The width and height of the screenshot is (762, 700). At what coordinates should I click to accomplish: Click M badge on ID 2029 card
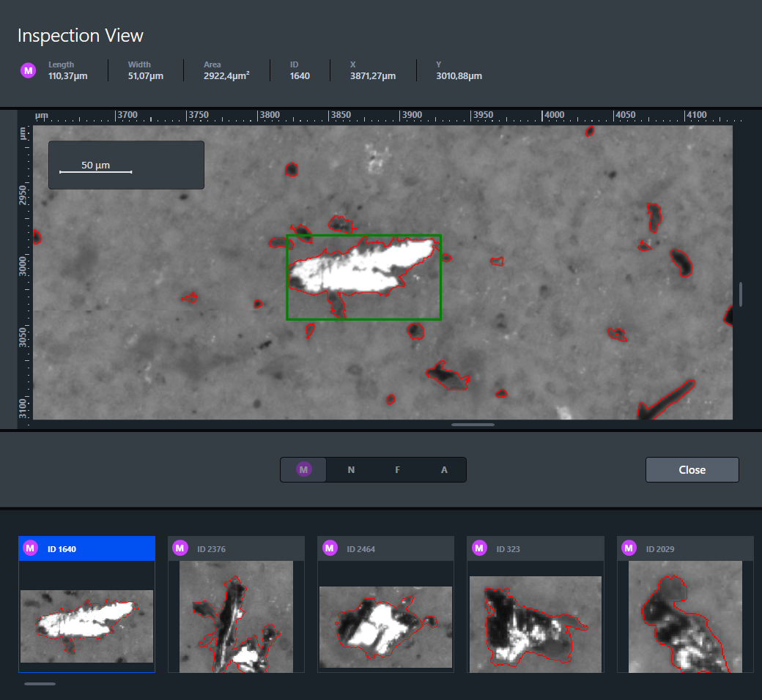point(629,548)
